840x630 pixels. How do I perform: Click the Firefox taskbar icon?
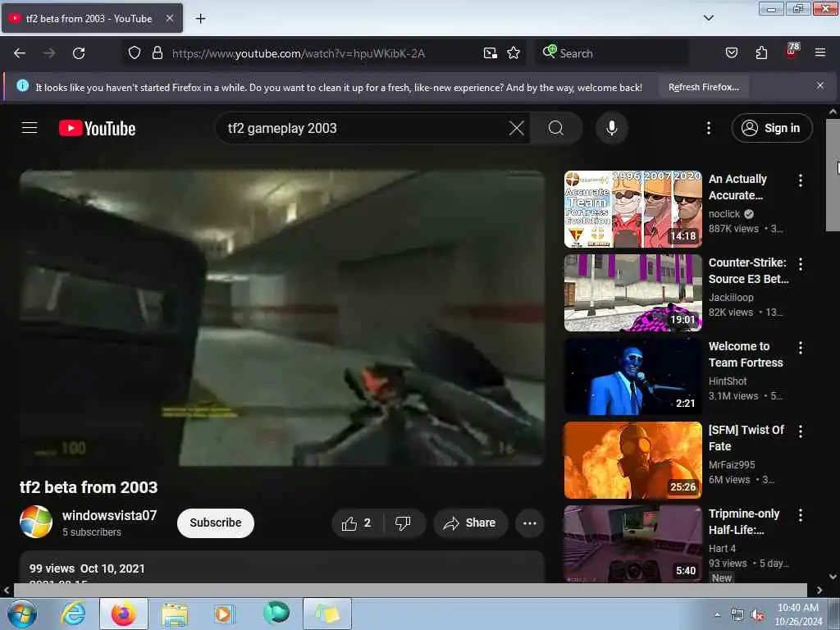124,614
